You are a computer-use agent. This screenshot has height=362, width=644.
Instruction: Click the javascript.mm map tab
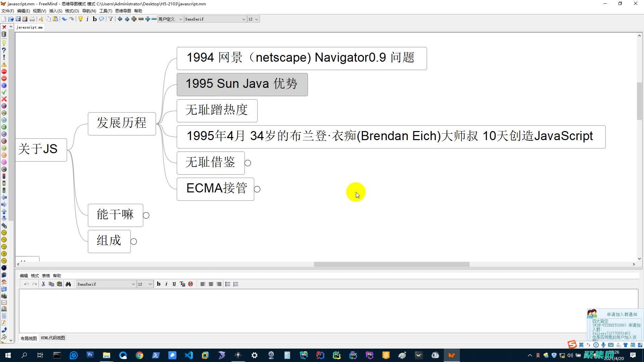pos(29,27)
